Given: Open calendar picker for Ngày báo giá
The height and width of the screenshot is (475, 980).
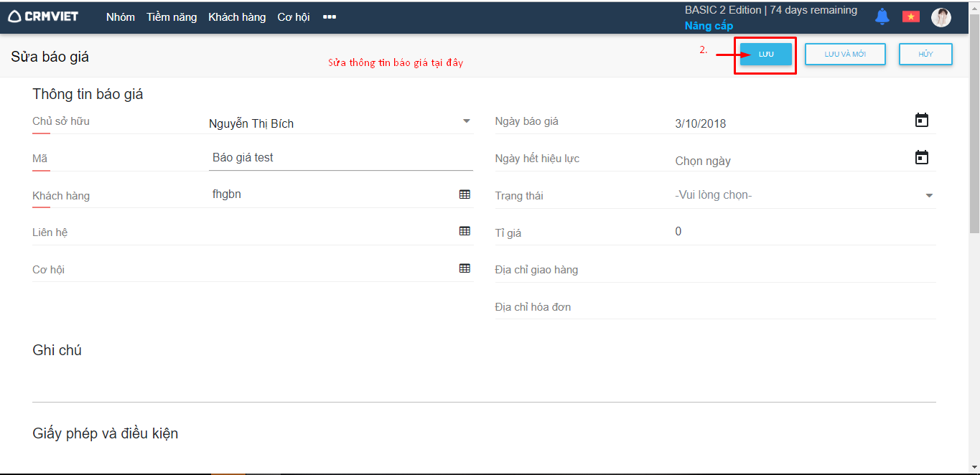Looking at the screenshot, I should pyautogui.click(x=922, y=121).
